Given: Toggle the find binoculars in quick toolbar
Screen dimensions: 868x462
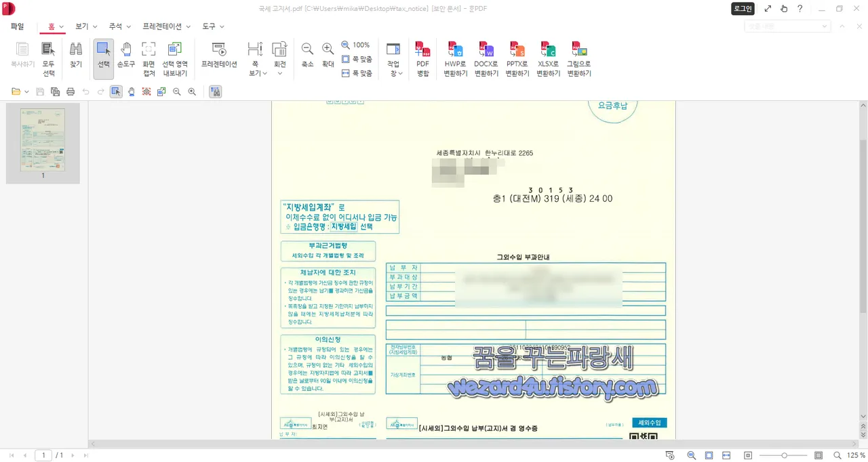Looking at the screenshot, I should 216,91.
